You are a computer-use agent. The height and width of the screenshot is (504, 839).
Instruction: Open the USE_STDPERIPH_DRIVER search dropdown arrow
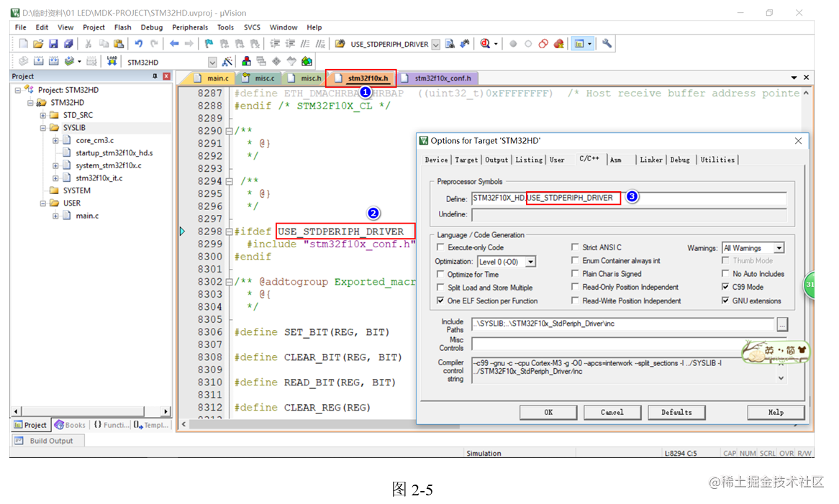(435, 45)
